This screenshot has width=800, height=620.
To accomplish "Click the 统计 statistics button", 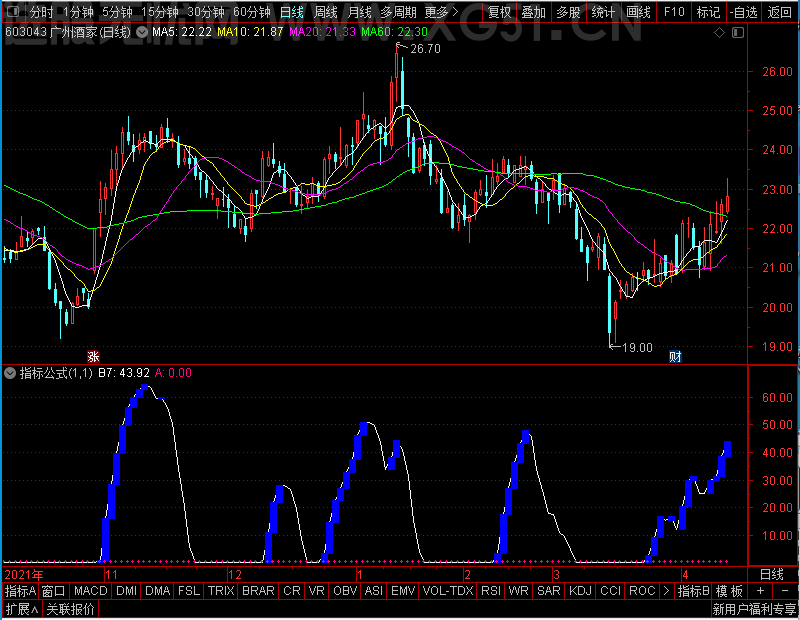I will pyautogui.click(x=604, y=11).
